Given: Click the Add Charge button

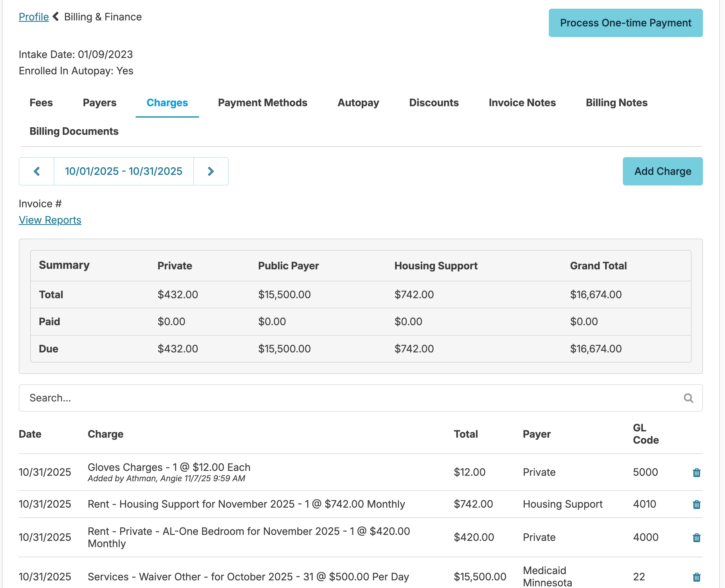Looking at the screenshot, I should coord(662,171).
